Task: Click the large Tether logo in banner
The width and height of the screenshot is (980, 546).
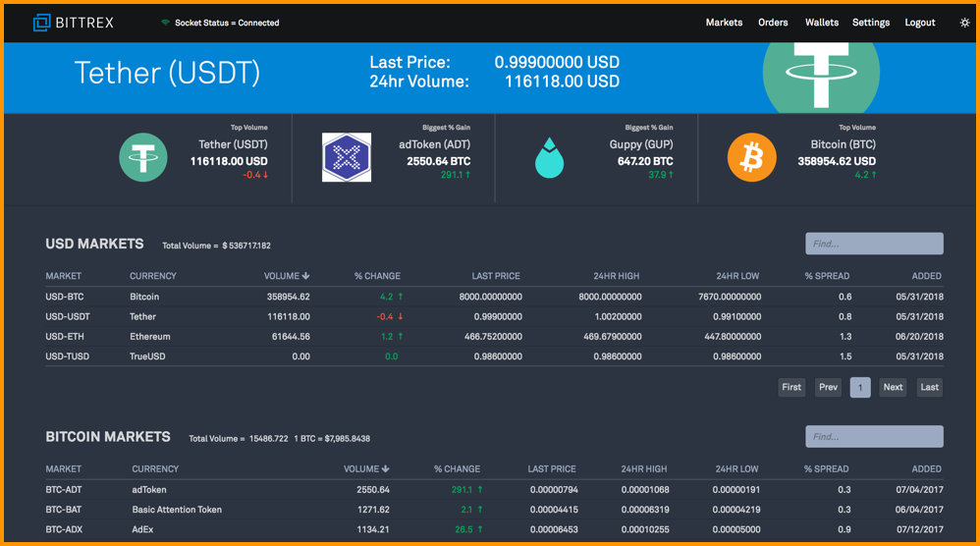Action: click(821, 77)
